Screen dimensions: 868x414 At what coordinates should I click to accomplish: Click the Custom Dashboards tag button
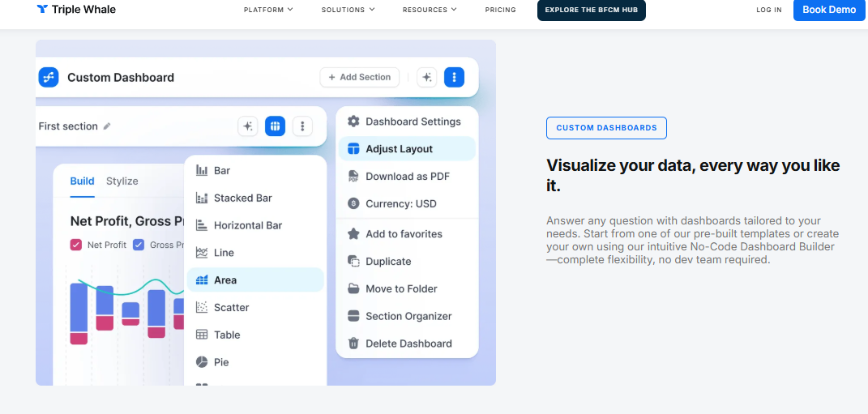607,128
